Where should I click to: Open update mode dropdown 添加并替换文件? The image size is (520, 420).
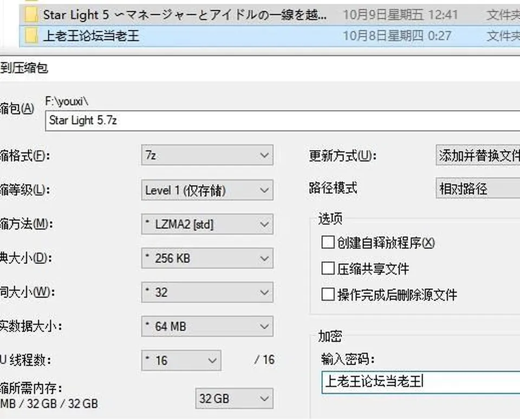[x=478, y=155]
